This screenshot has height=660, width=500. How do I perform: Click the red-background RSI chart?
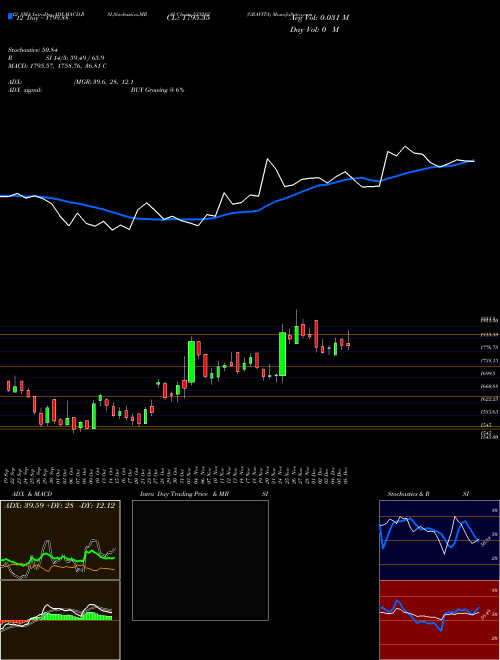click(x=439, y=620)
